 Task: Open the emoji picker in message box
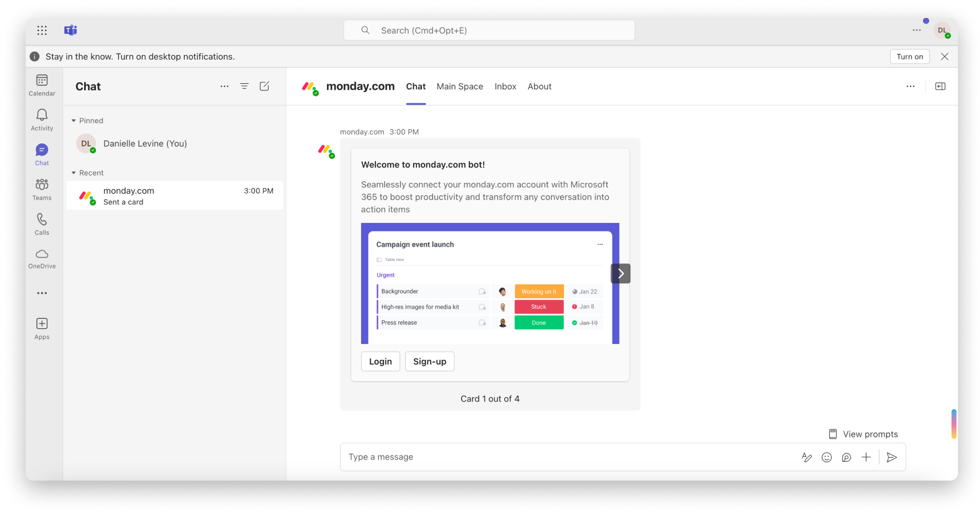click(827, 457)
